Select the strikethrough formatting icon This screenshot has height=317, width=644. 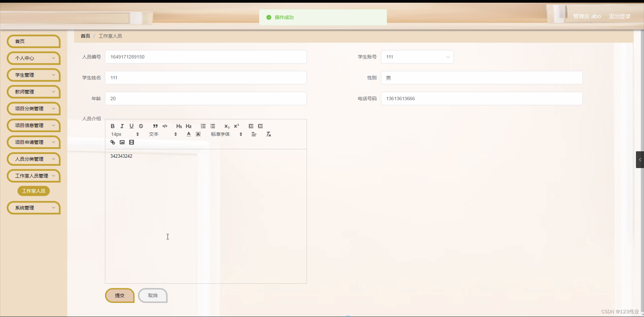click(141, 126)
